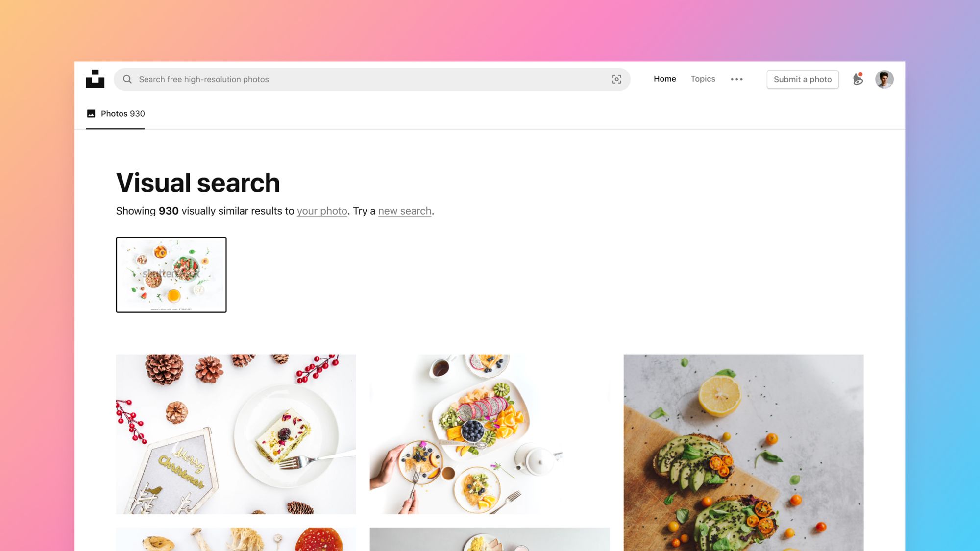This screenshot has height=551, width=980.
Task: Click the magnifying glass search icon
Action: coord(127,79)
